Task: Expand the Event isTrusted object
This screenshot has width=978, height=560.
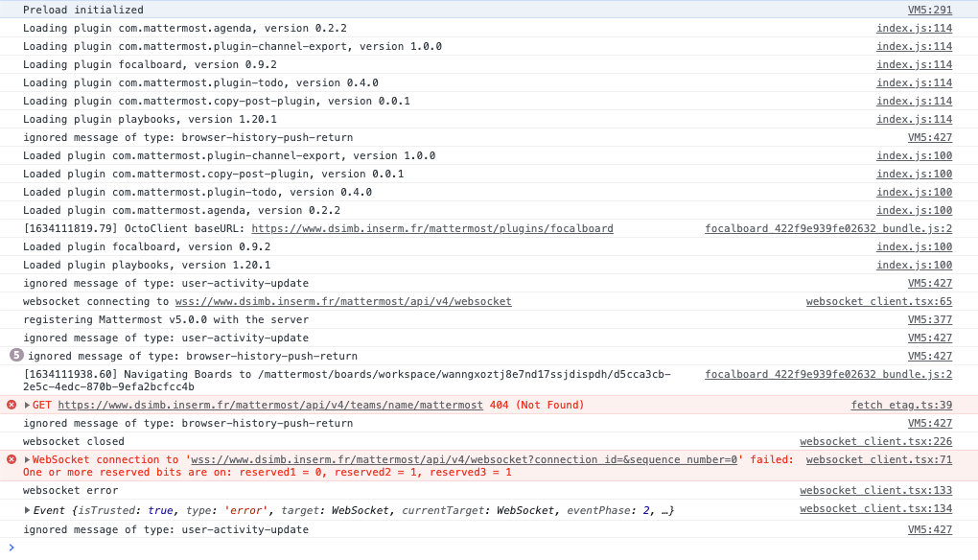Action: pyautogui.click(x=27, y=510)
